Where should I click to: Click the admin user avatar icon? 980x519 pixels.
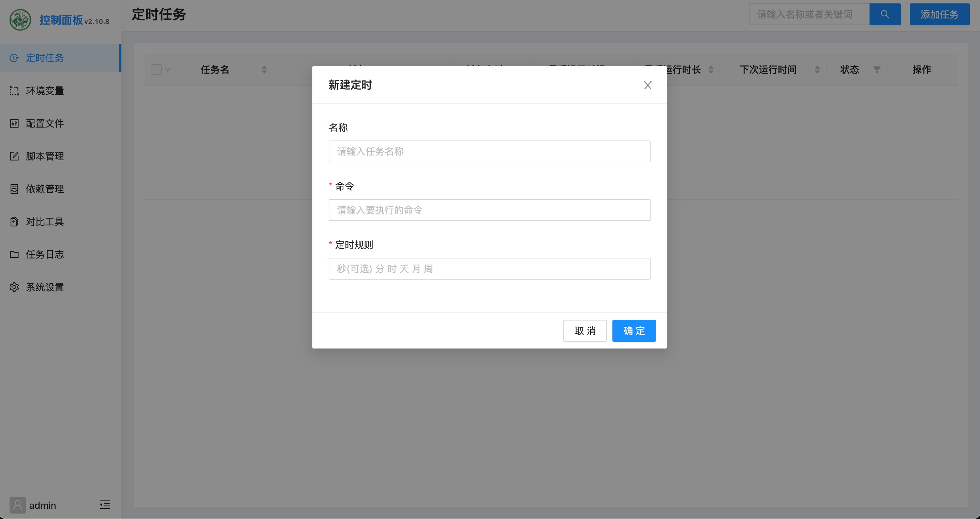(17, 505)
